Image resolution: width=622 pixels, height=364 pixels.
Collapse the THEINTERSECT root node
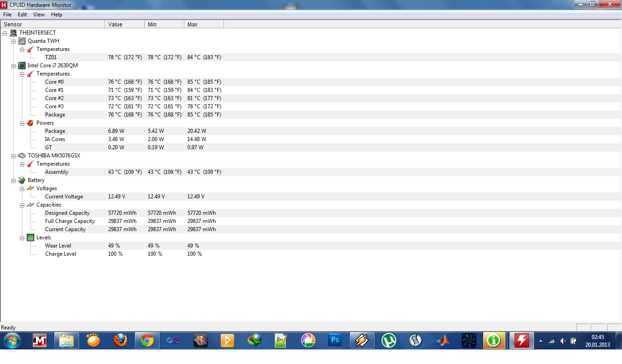(5, 33)
